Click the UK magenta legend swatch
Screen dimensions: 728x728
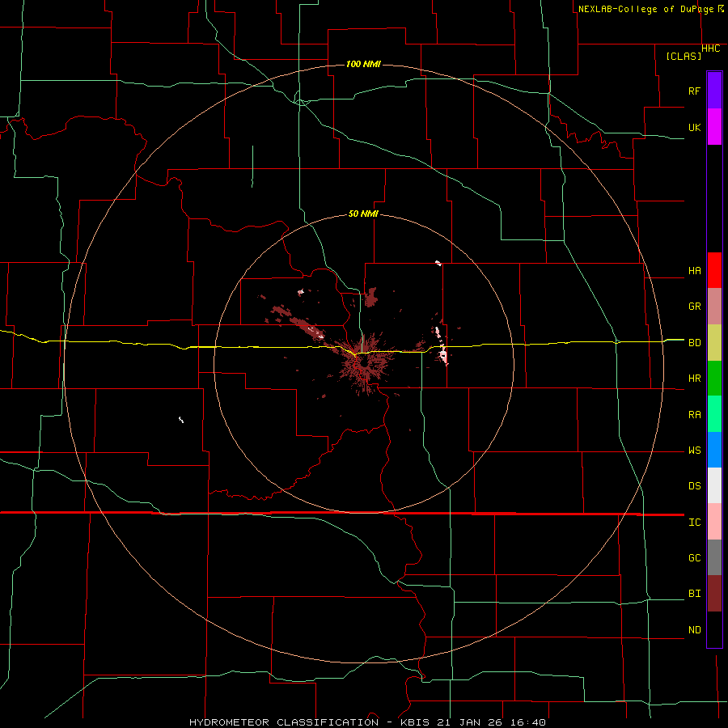tap(714, 127)
